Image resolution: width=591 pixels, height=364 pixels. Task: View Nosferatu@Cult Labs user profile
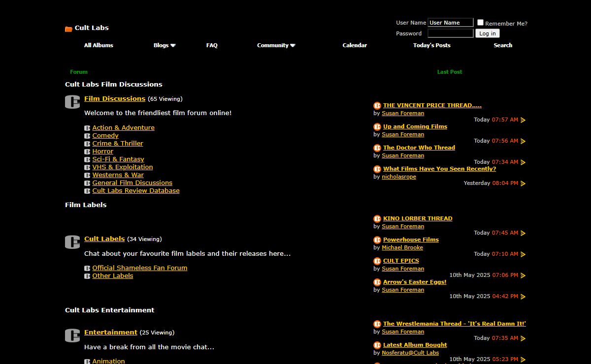tap(410, 353)
